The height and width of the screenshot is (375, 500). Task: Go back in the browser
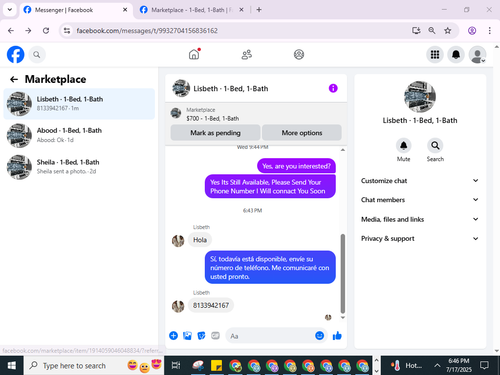click(x=11, y=31)
